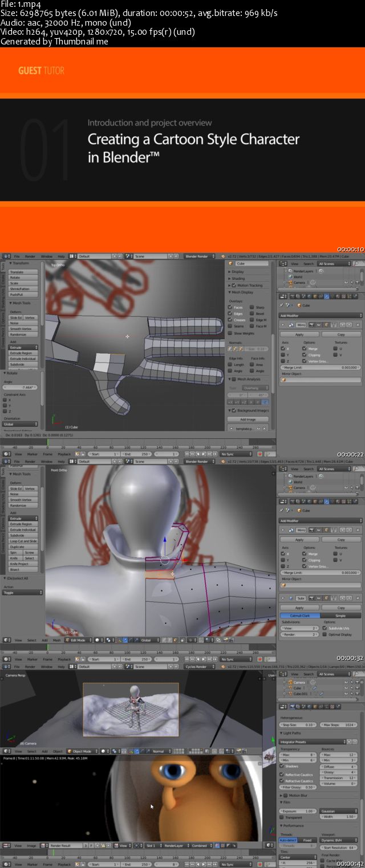Click the 3D view editor-type icon in 00:00:32 header
Viewport: 365px width, 868px height.
tap(6, 640)
